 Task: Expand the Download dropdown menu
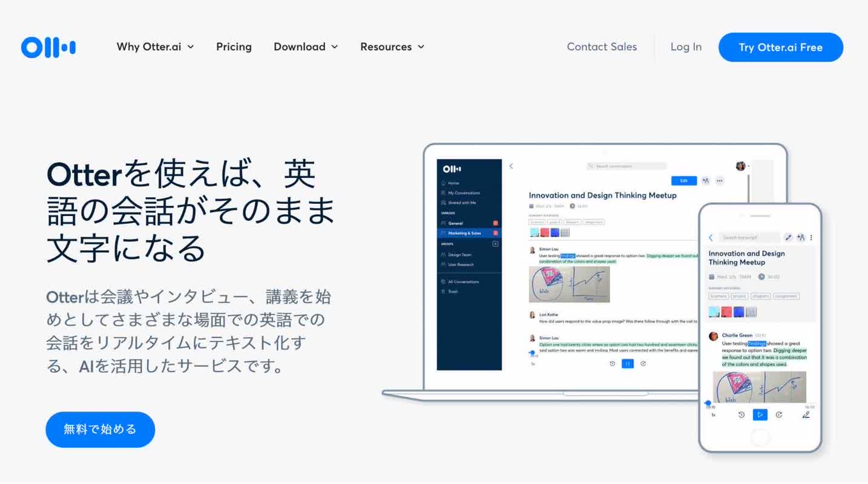[306, 47]
